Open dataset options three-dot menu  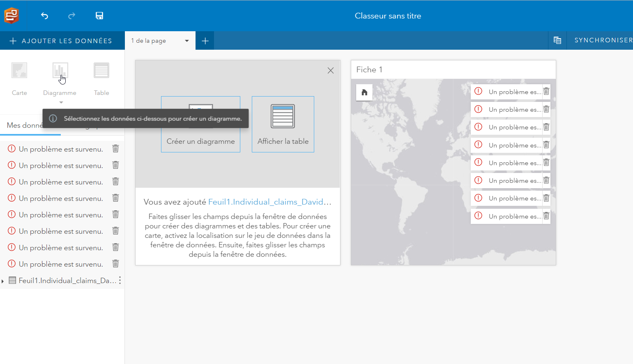(120, 280)
